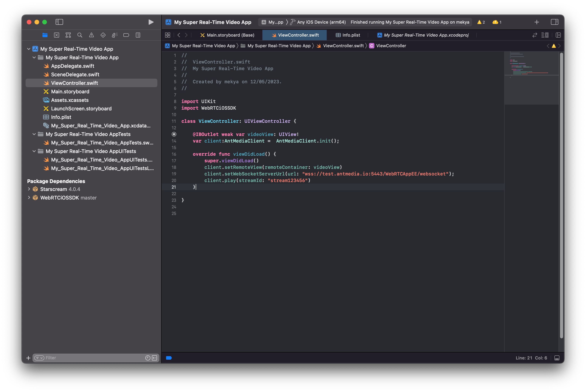Image resolution: width=586 pixels, height=392 pixels.
Task: Click ViewController class breadcrumb
Action: pyautogui.click(x=388, y=46)
